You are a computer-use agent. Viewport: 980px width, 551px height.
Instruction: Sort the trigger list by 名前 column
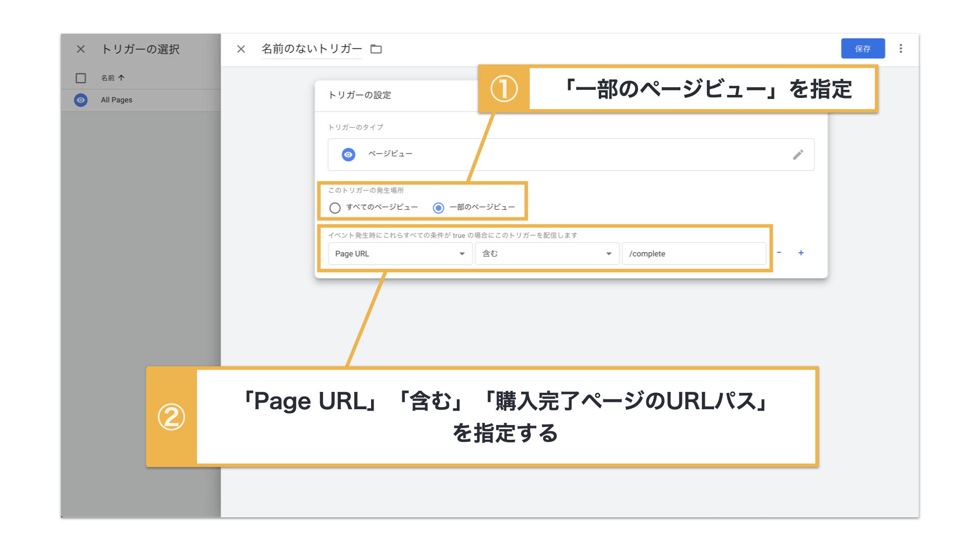(x=113, y=78)
